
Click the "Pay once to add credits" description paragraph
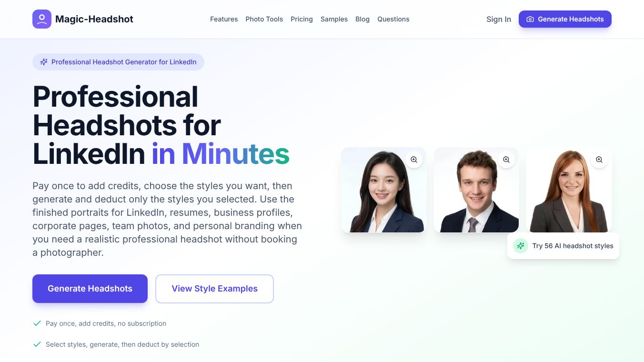click(x=167, y=219)
